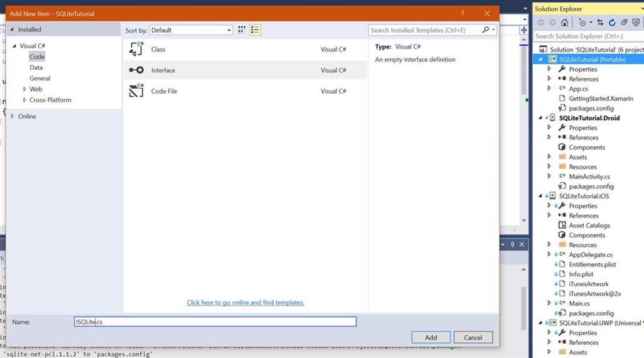Collapse the Visual C# tree node
The height and width of the screenshot is (358, 644).
(14, 46)
